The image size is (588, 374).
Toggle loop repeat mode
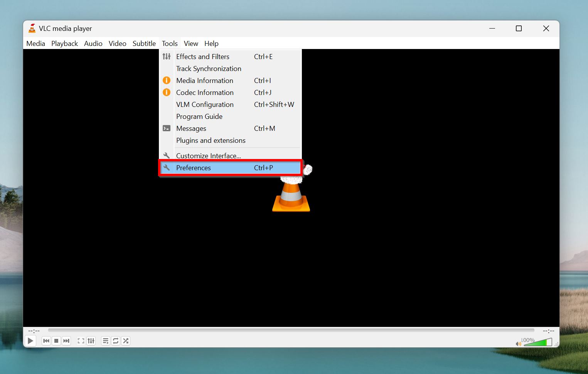116,341
